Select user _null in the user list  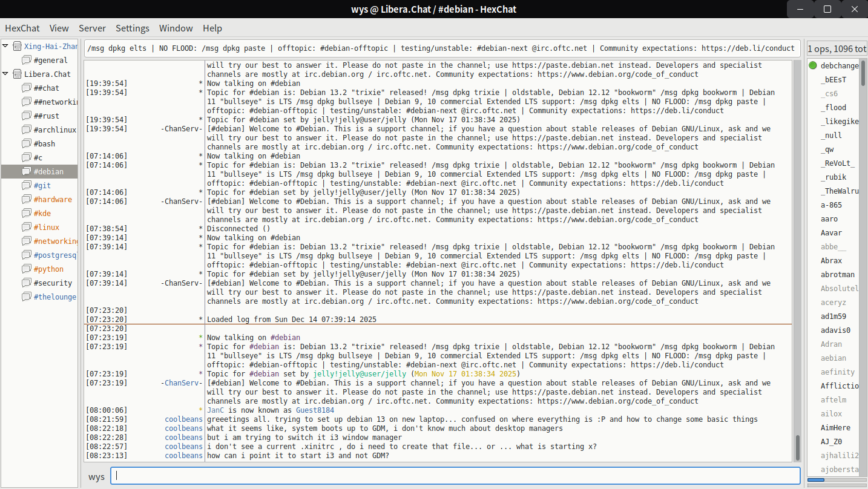(831, 135)
